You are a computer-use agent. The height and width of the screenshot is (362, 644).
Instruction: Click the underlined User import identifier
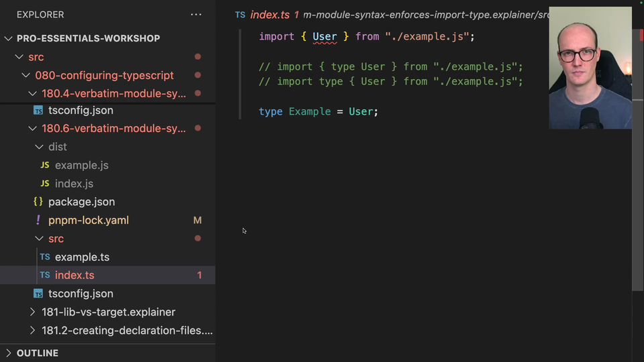tap(325, 37)
